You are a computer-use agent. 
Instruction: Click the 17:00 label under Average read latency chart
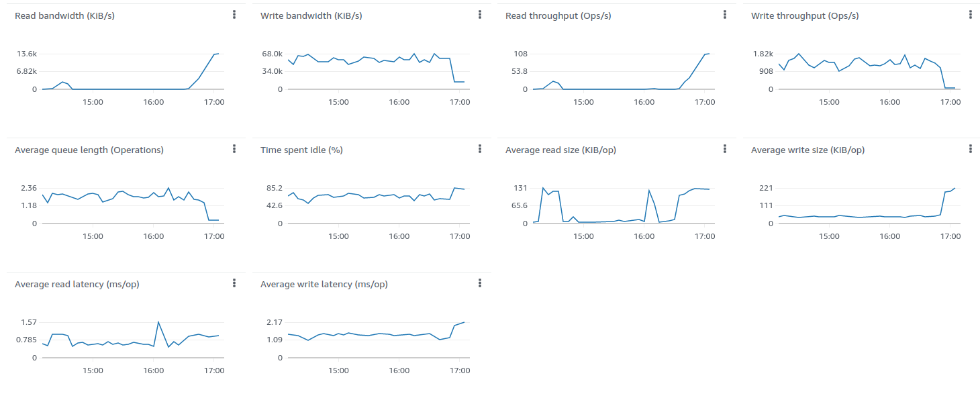(x=214, y=371)
